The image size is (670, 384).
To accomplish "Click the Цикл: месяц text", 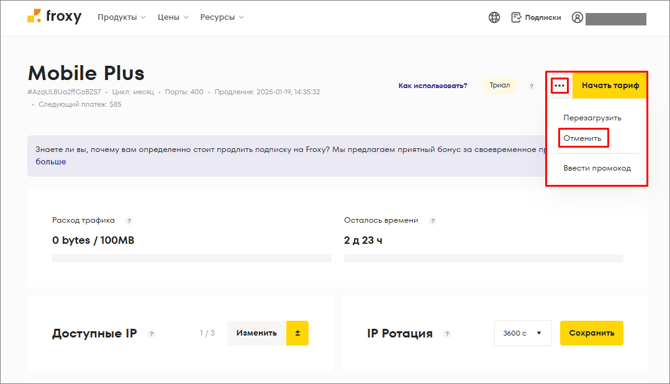I will coord(132,92).
